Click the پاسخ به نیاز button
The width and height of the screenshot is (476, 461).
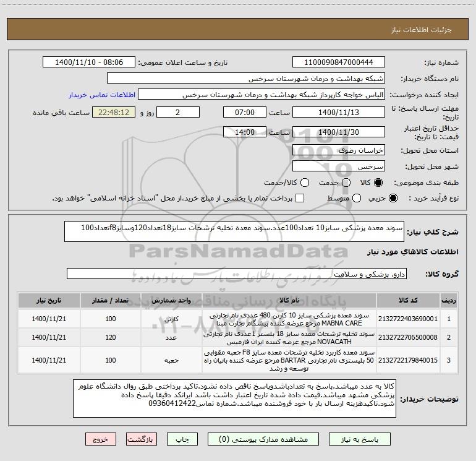[359, 439]
